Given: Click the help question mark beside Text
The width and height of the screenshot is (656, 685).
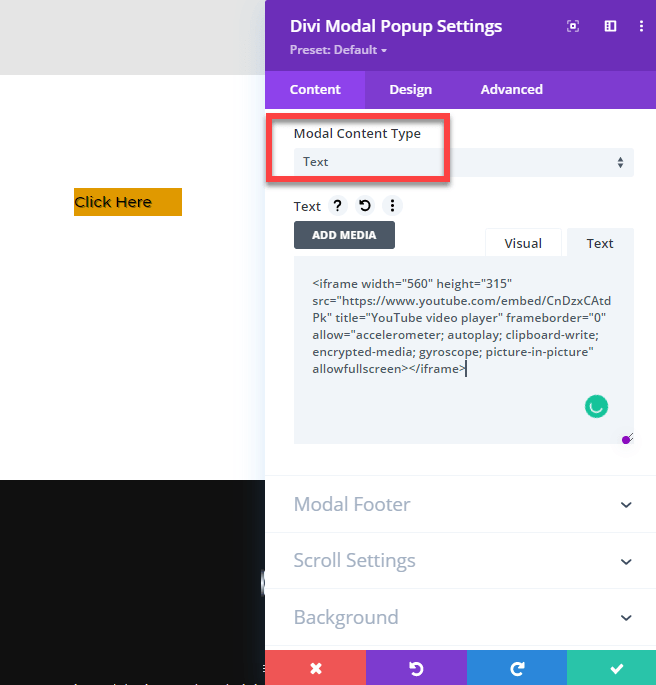Looking at the screenshot, I should pos(337,205).
